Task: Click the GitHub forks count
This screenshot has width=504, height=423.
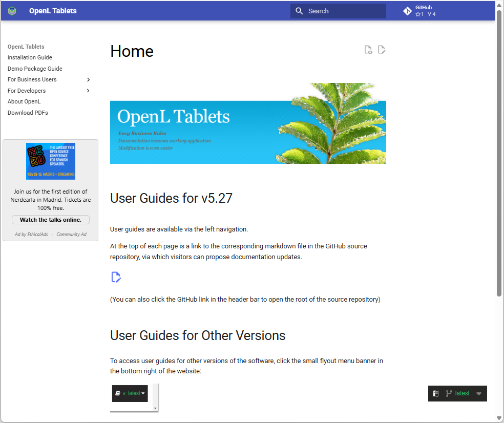Action: pos(431,14)
